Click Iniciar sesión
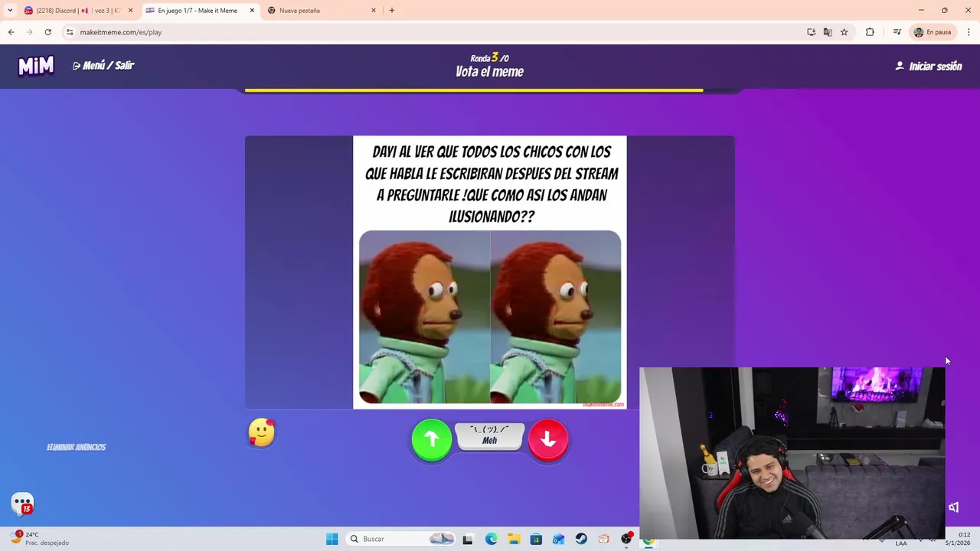This screenshot has height=551, width=980. tap(929, 67)
